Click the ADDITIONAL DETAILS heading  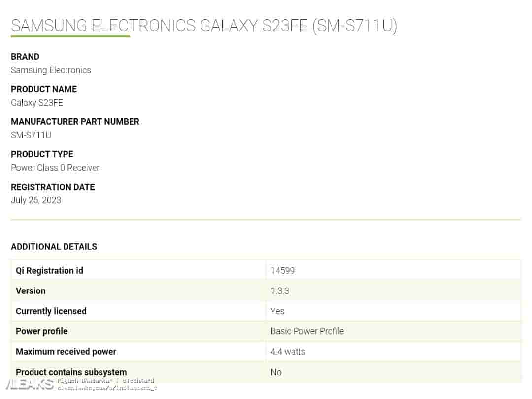coord(54,247)
